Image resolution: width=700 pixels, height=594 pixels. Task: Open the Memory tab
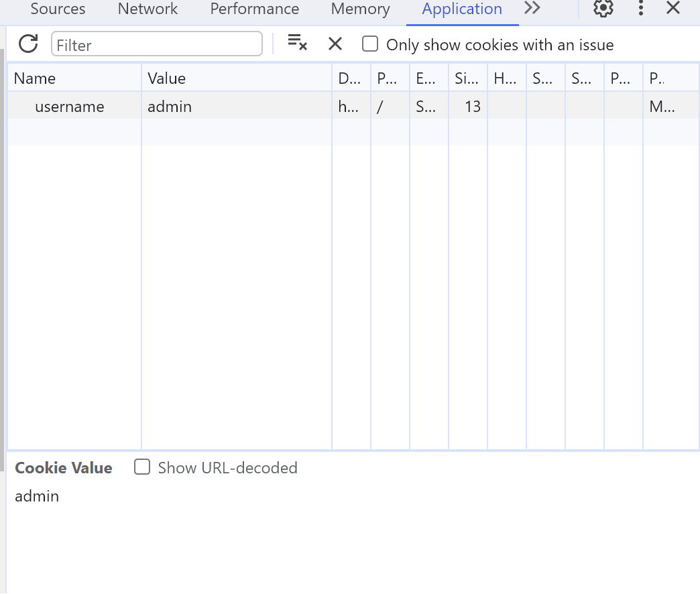click(360, 9)
